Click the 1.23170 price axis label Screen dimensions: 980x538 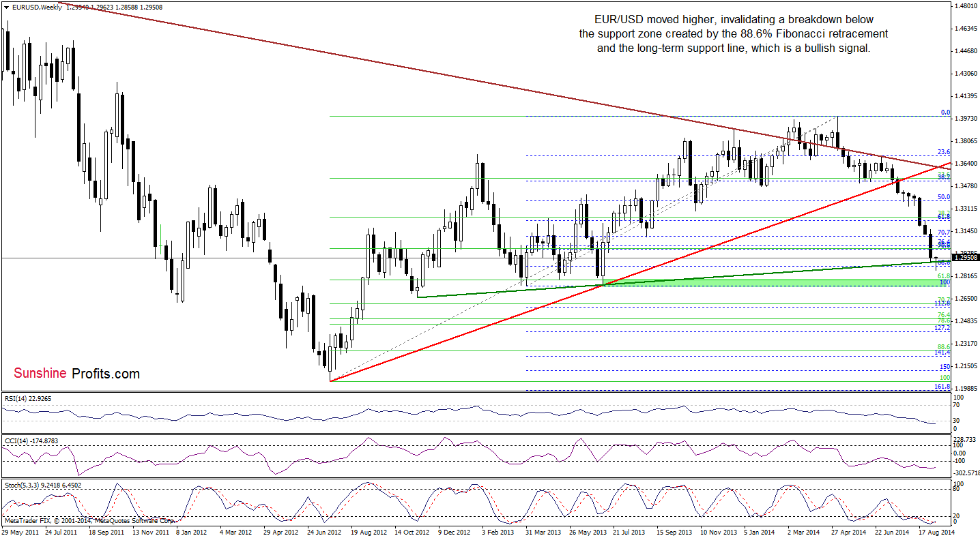pyautogui.click(x=968, y=344)
